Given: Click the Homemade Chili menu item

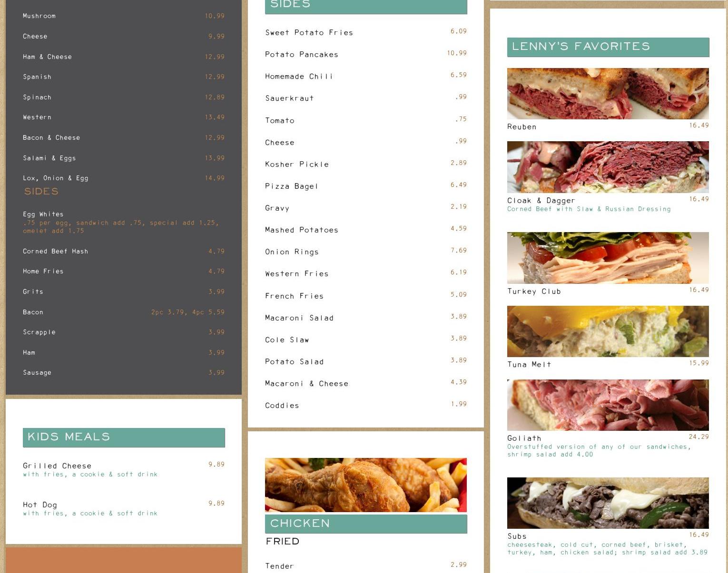Looking at the screenshot, I should pyautogui.click(x=299, y=77).
